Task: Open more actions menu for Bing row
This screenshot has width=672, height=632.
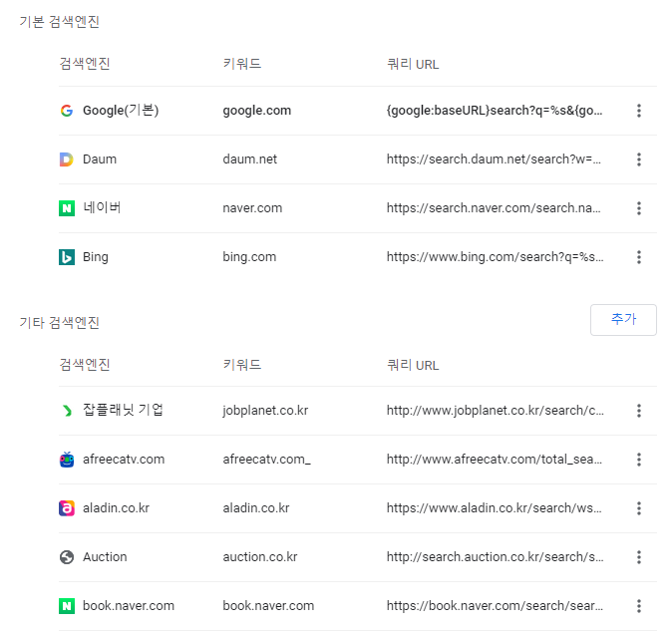Action: point(638,257)
